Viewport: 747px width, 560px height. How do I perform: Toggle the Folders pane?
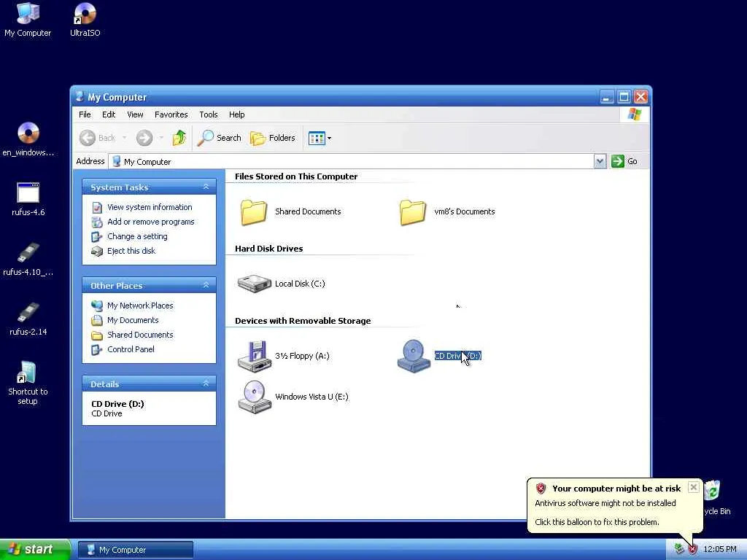(273, 138)
